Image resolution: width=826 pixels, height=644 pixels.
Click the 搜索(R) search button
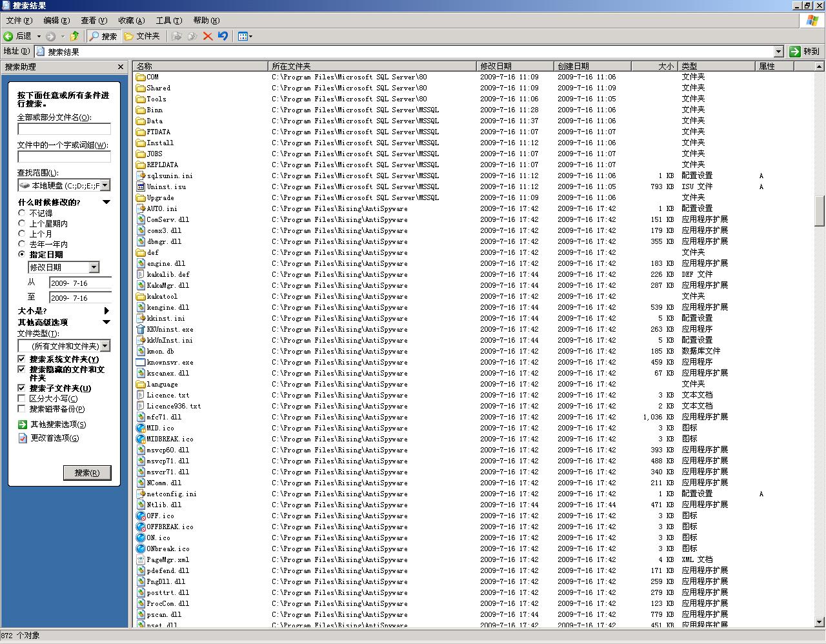point(87,473)
